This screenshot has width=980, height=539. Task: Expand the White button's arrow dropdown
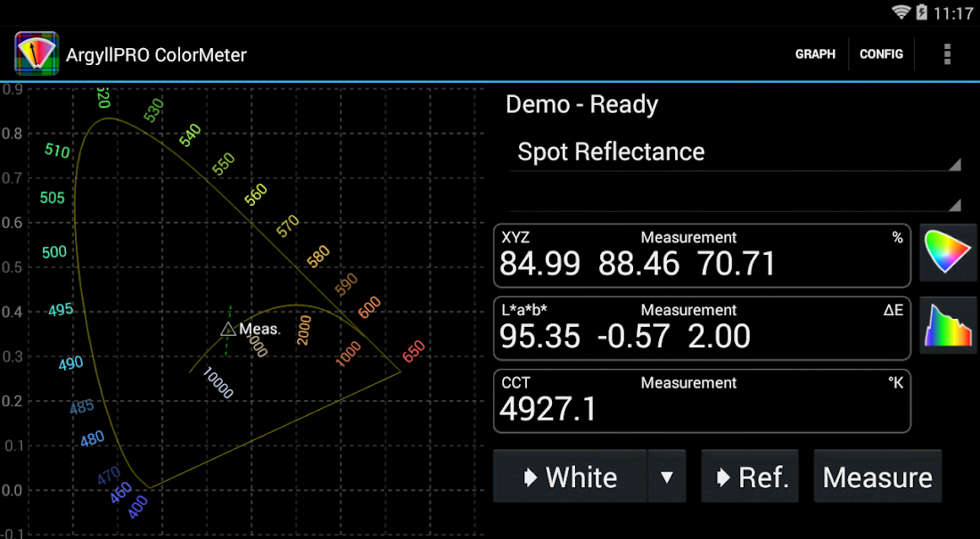point(667,477)
